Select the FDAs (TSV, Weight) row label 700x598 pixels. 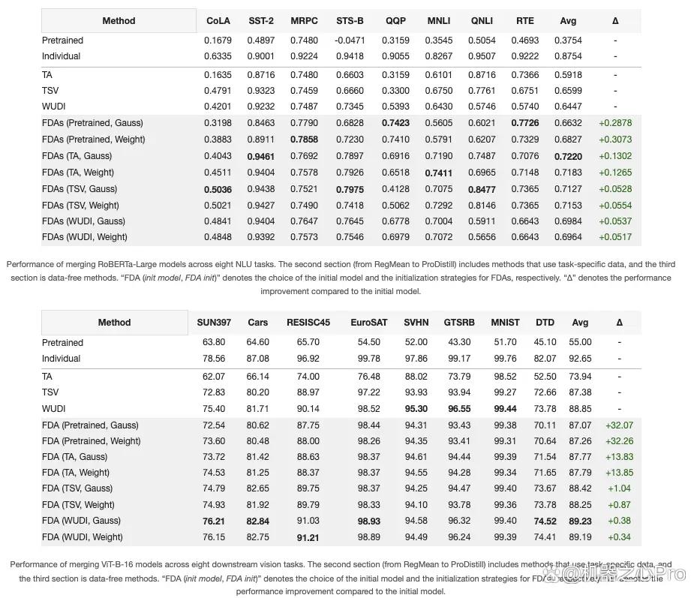80,206
